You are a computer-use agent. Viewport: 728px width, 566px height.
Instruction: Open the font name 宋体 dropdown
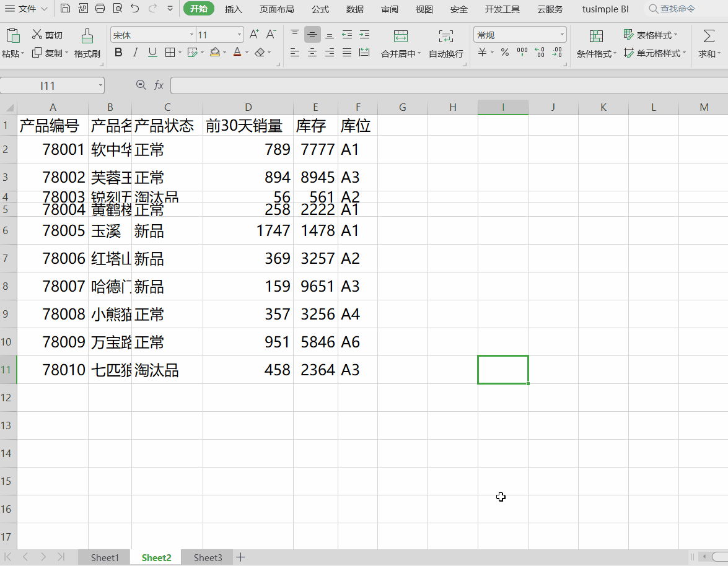coord(191,34)
